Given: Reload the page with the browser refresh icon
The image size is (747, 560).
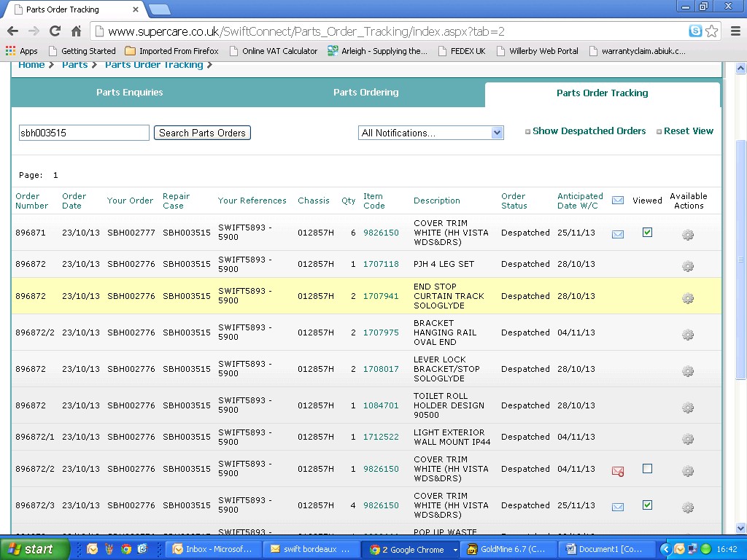Looking at the screenshot, I should point(55,31).
